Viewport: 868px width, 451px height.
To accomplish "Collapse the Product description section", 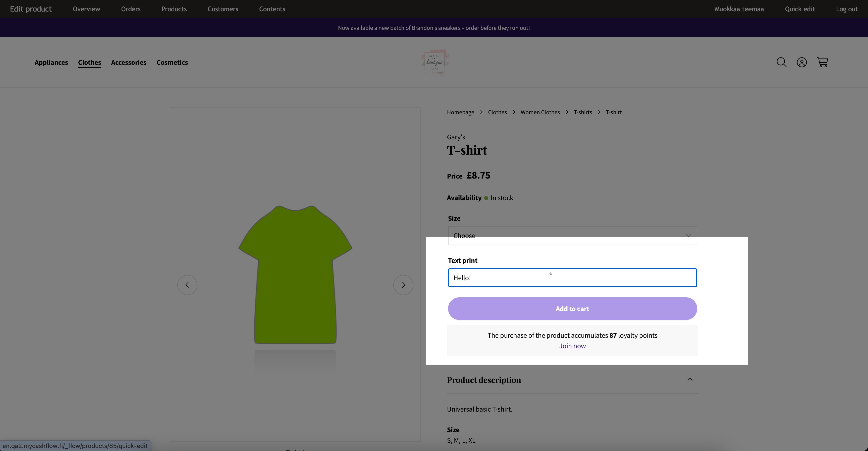I will [690, 380].
